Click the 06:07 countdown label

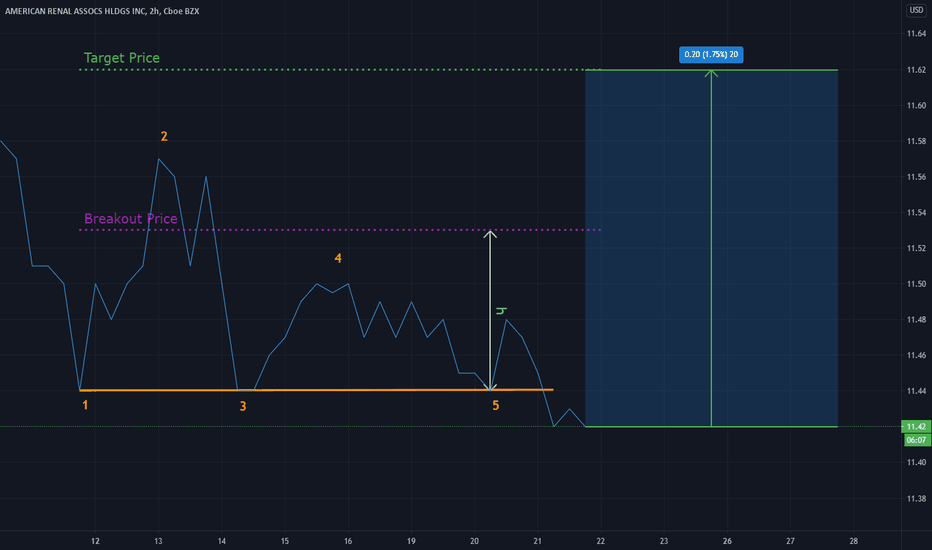(x=916, y=440)
